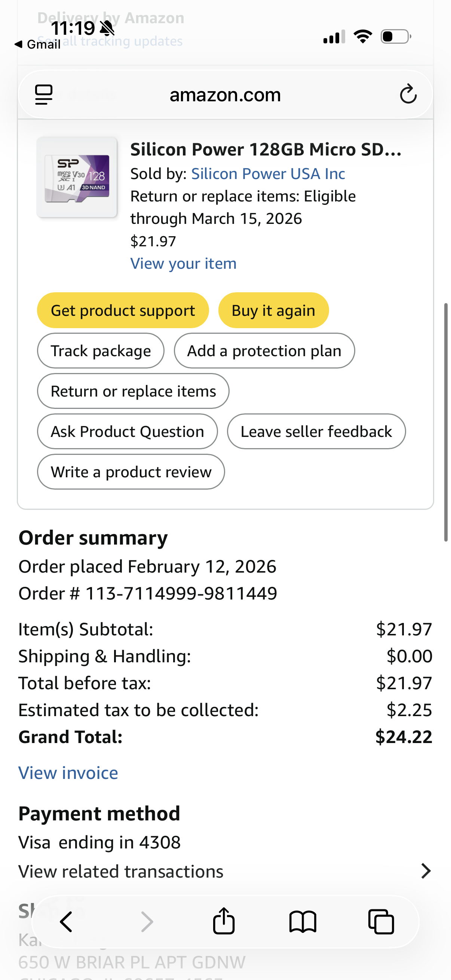Select Add a protection plan
Viewport: 451px width, 980px height.
click(264, 351)
